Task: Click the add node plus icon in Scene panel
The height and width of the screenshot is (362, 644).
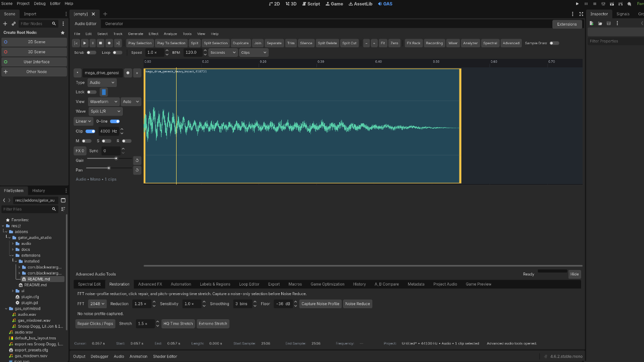Action: (6, 24)
